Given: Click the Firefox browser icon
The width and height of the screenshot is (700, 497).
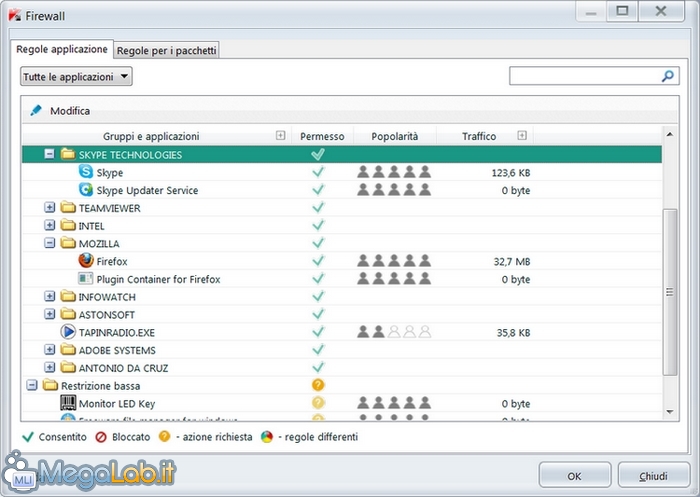Looking at the screenshot, I should 86,260.
